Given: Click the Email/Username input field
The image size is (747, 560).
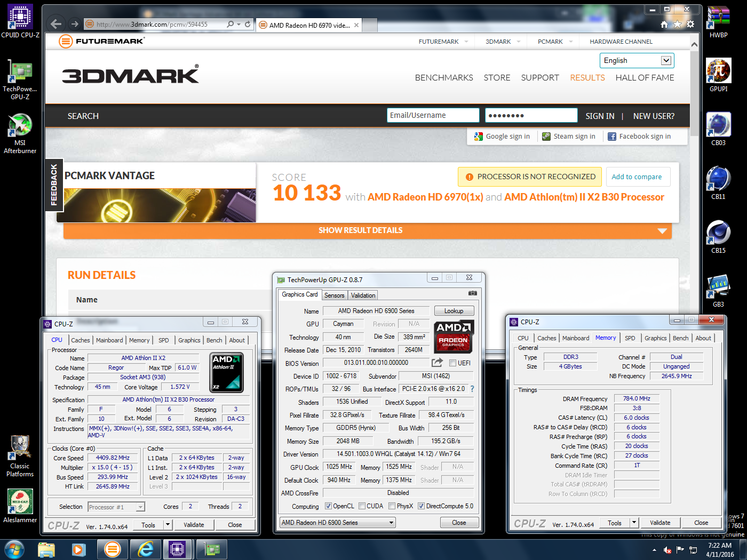Looking at the screenshot, I should (x=433, y=115).
